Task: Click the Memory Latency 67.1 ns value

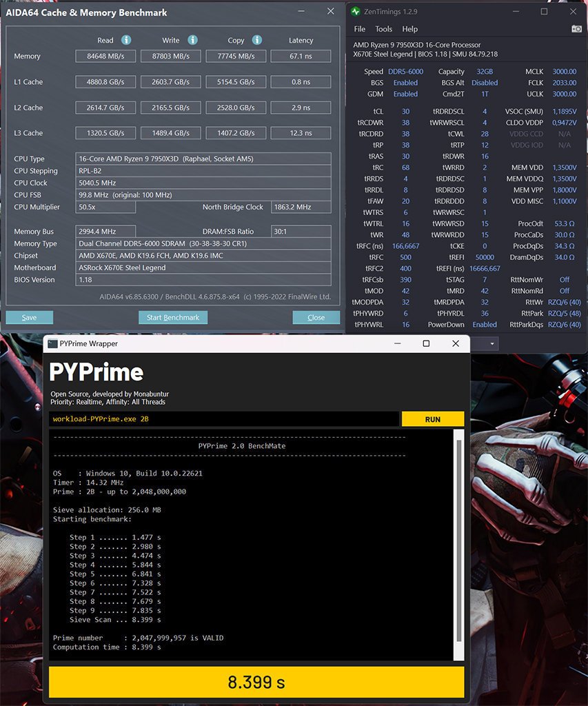Action: tap(301, 57)
